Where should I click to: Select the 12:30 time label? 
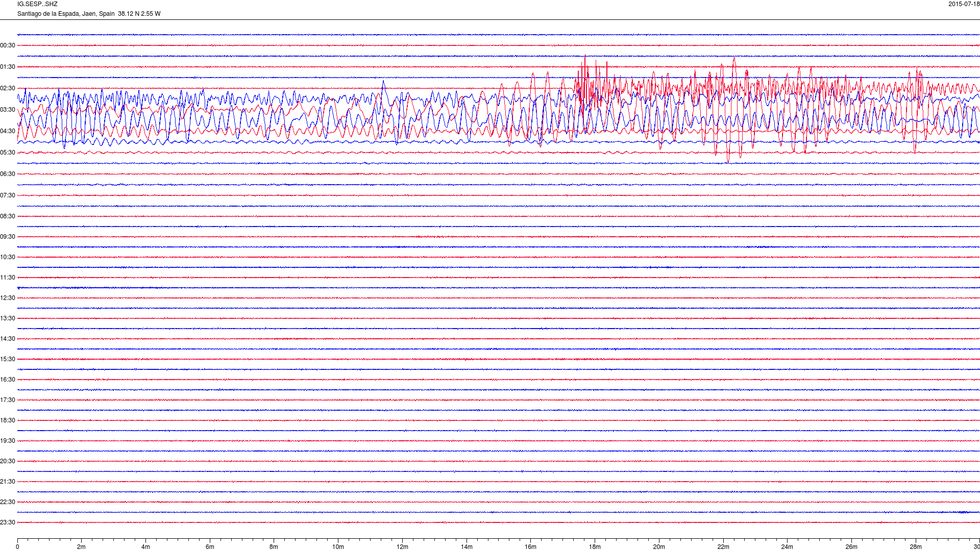point(8,298)
